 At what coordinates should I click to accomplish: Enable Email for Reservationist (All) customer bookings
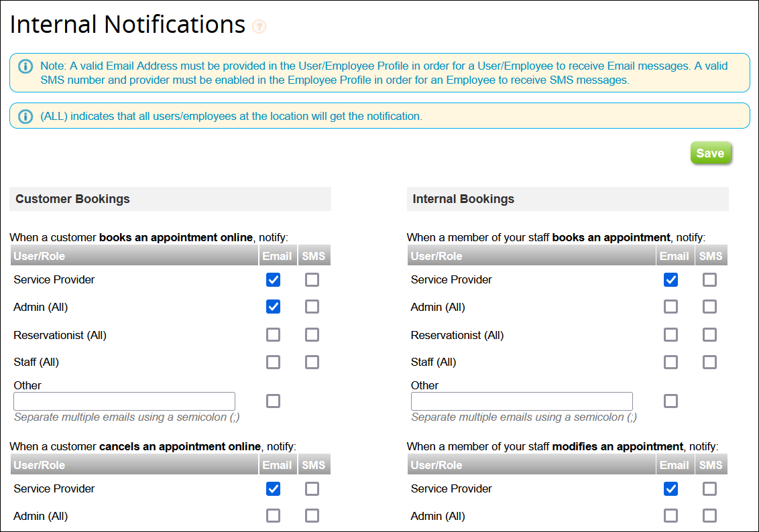[273, 334]
